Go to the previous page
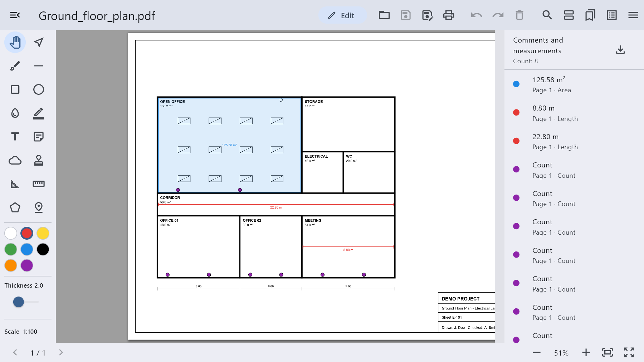 [15, 352]
